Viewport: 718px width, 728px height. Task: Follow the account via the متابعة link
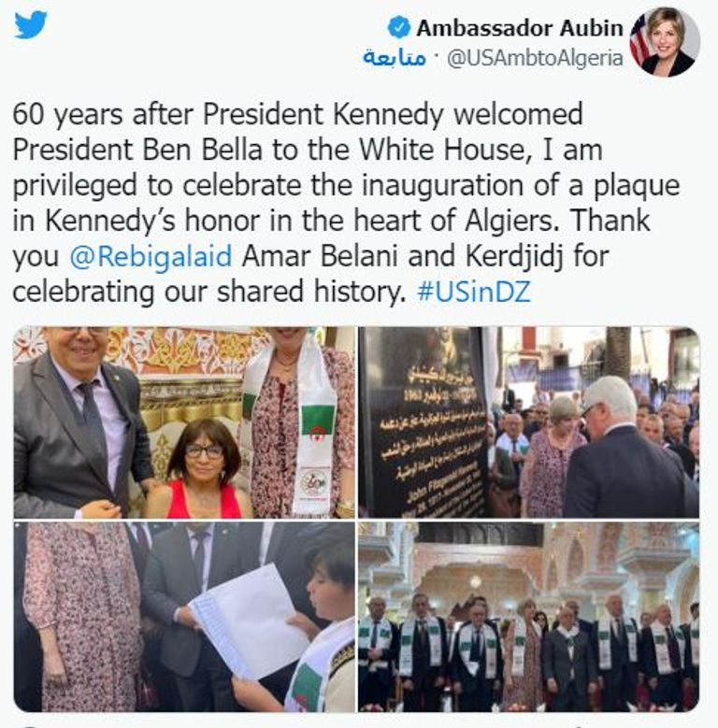click(x=394, y=58)
